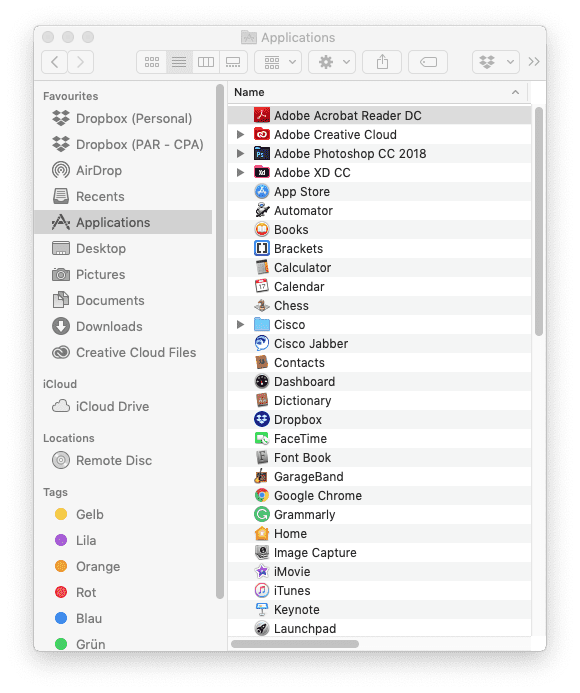This screenshot has height=693, width=580.
Task: Select the Image Capture icon
Action: click(x=262, y=552)
